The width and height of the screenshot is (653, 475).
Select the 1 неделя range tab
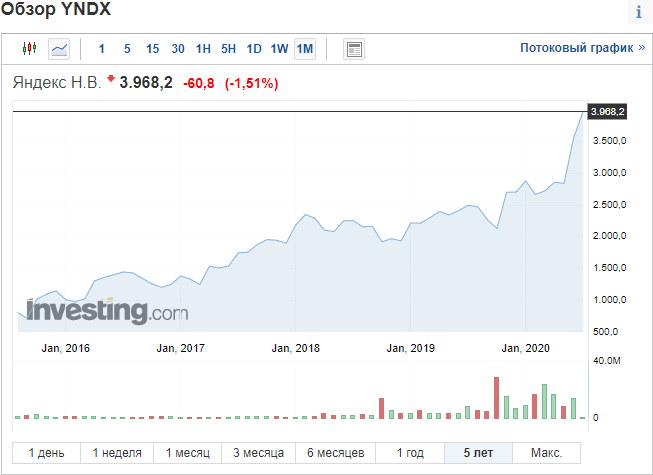pos(117,453)
